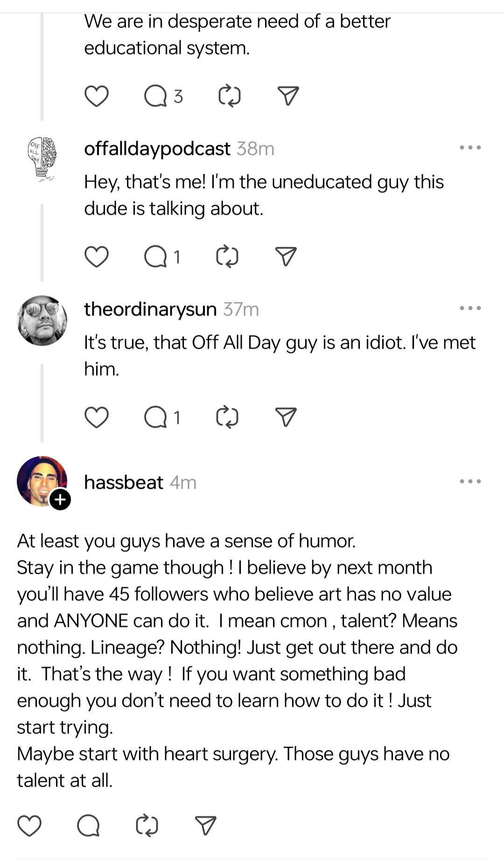The image size is (504, 861).
Task: Open more options for offalldaypodcast's post
Action: pos(470,148)
